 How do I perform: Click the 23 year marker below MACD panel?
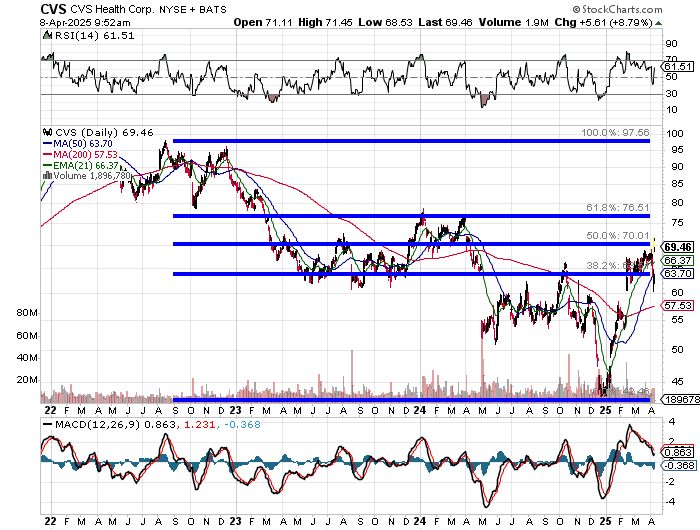point(233,521)
